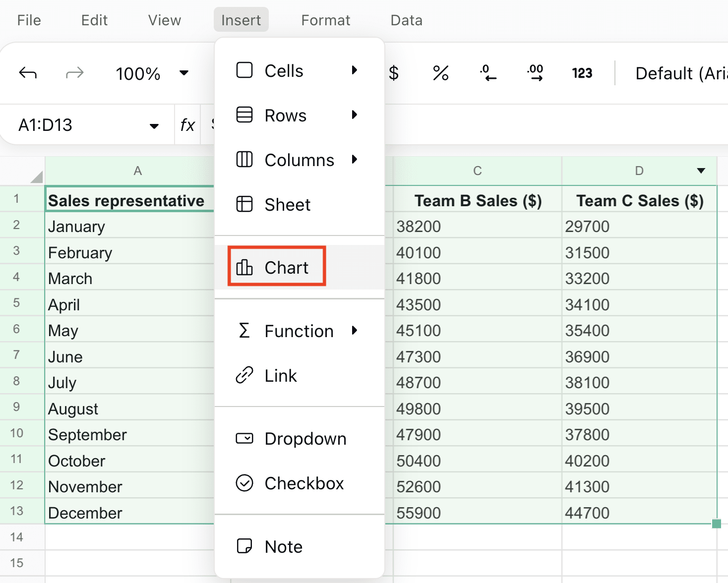The width and height of the screenshot is (728, 583).
Task: Decrease decimal places shown
Action: (488, 73)
